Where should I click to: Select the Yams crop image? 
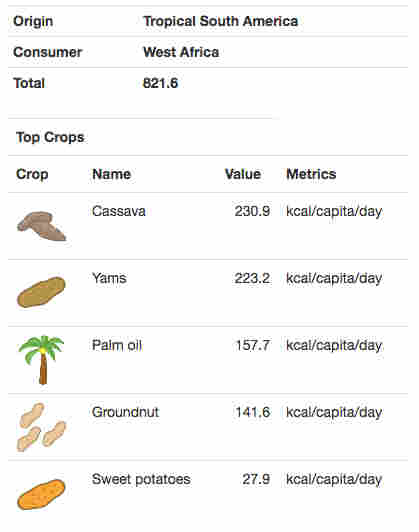pos(41,292)
